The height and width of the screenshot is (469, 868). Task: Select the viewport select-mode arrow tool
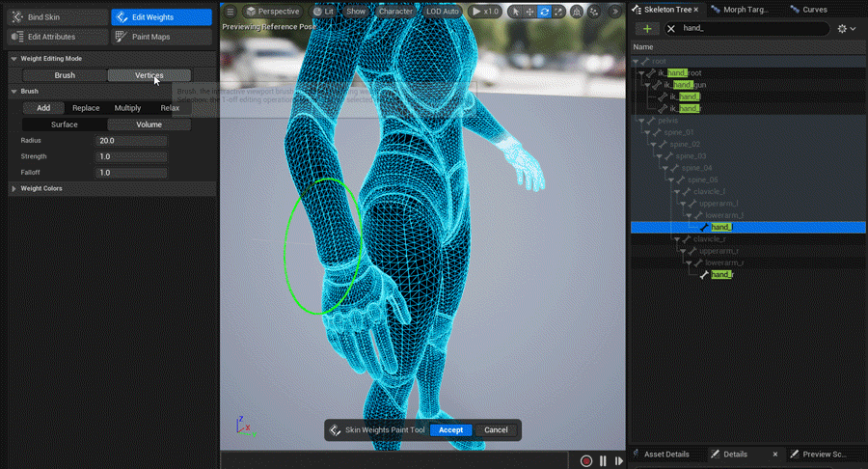tap(515, 11)
